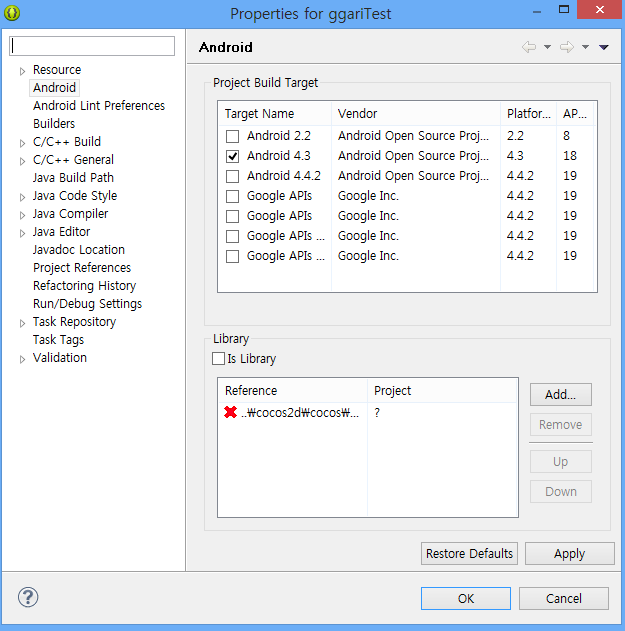Click the Up button
The width and height of the screenshot is (625, 631).
[561, 462]
